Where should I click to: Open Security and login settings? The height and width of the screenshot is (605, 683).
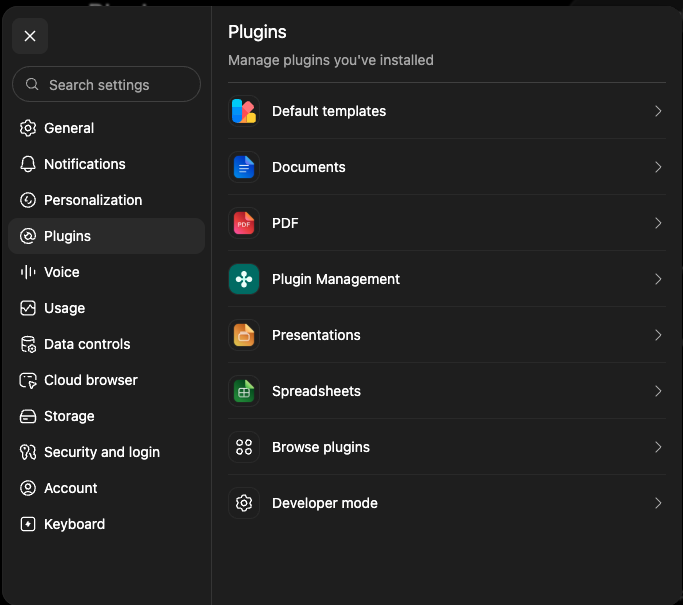(106, 452)
